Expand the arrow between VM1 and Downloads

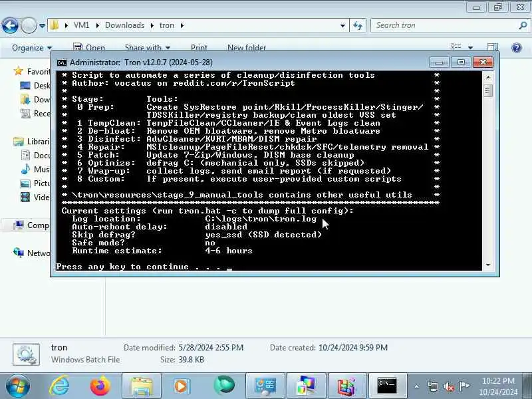coord(97,25)
